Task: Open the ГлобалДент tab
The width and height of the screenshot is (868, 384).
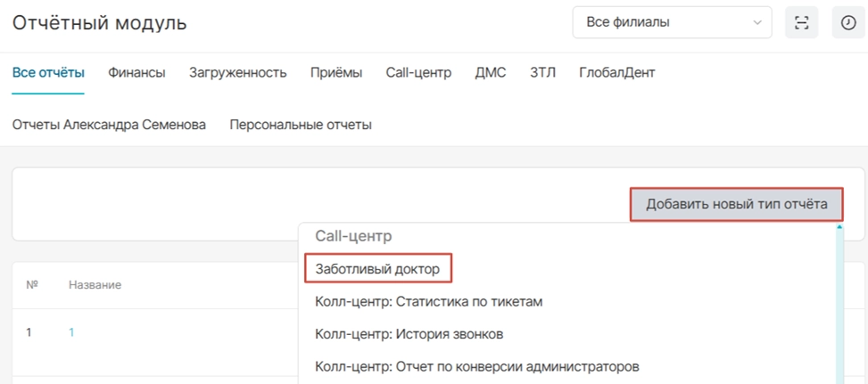Action: click(617, 73)
